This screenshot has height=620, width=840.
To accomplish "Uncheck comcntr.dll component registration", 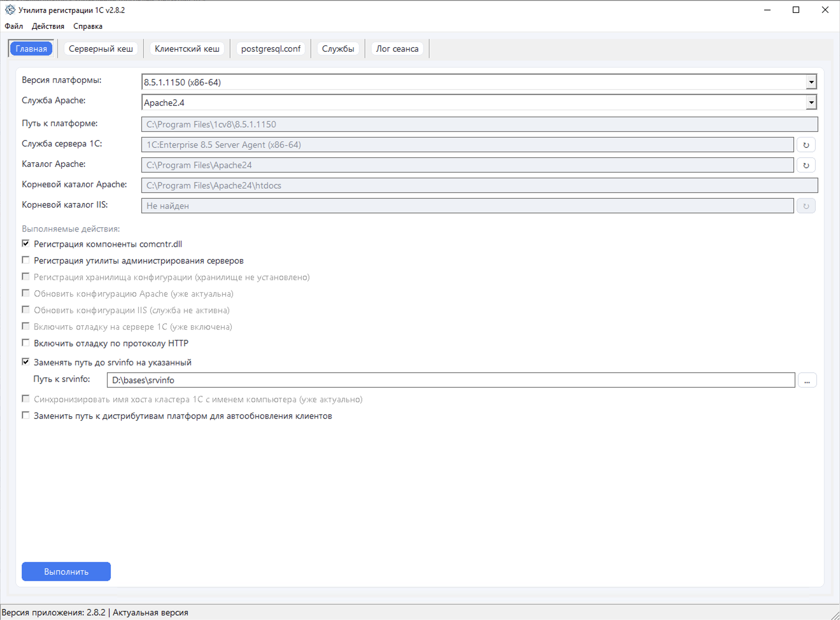I will pyautogui.click(x=25, y=243).
